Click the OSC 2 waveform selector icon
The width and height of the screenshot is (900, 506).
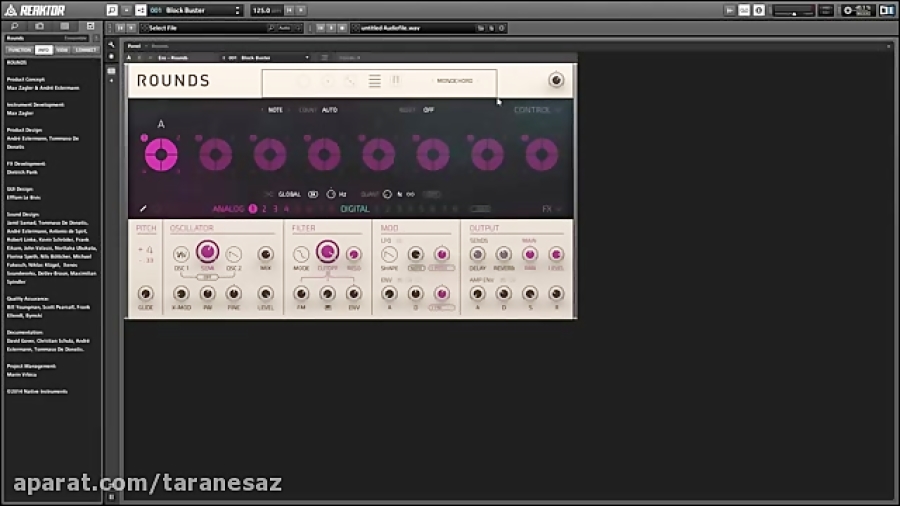pos(234,254)
